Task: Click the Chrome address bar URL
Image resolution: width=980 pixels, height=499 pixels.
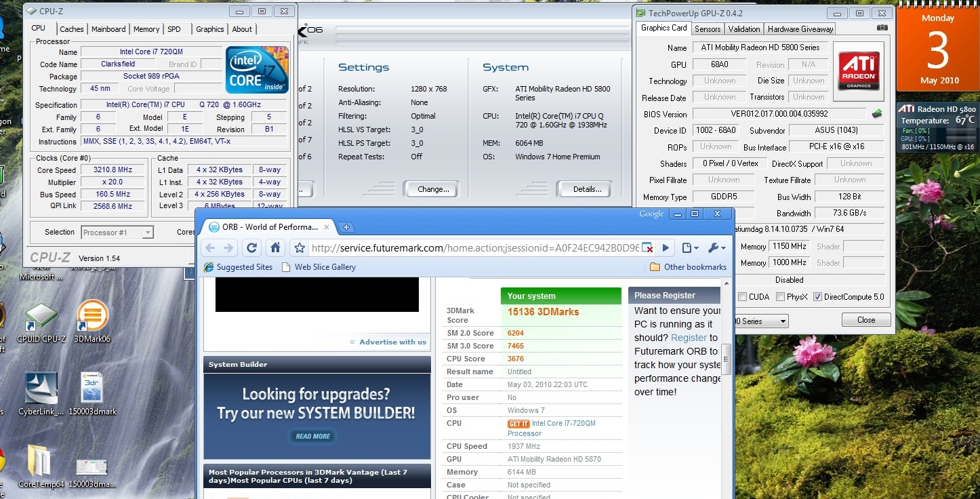Action: [x=474, y=248]
